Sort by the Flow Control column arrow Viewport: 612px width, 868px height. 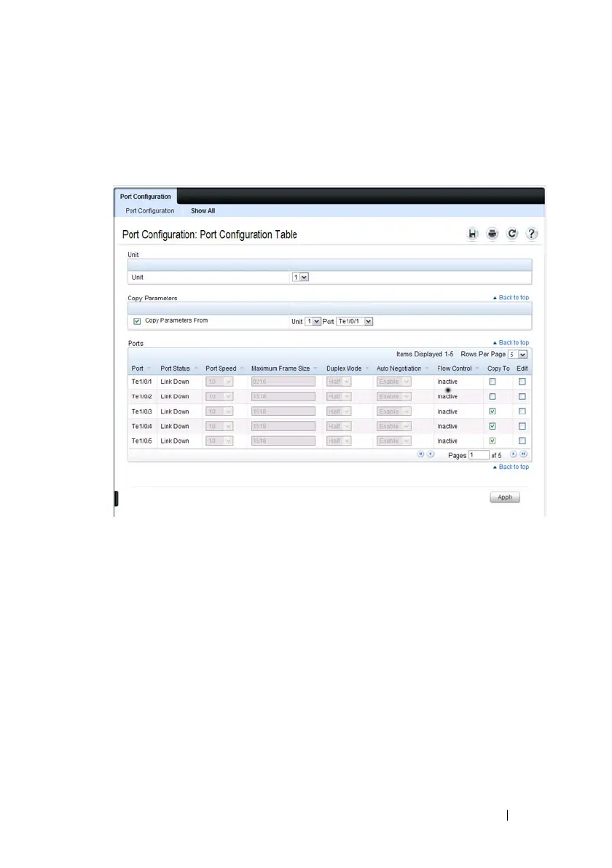pos(477,368)
